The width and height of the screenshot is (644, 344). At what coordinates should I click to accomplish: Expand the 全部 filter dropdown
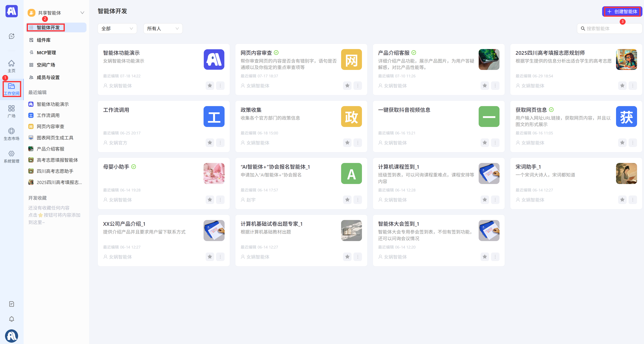click(117, 29)
